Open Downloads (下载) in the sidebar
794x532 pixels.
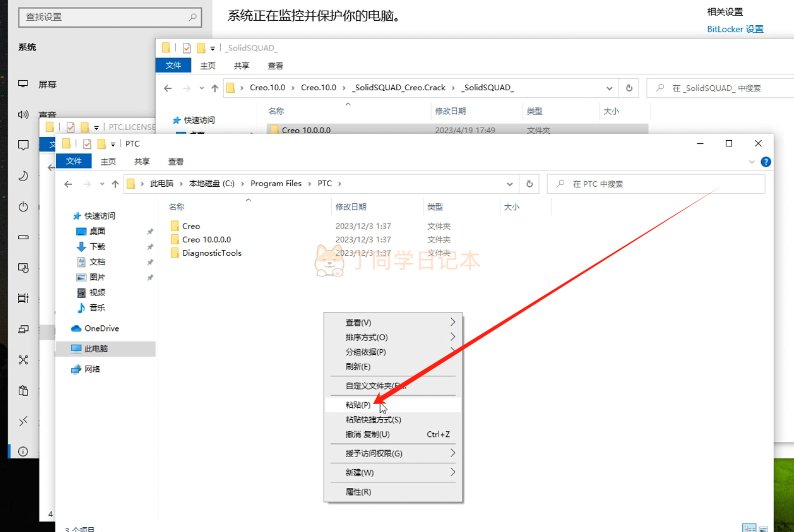[97, 246]
